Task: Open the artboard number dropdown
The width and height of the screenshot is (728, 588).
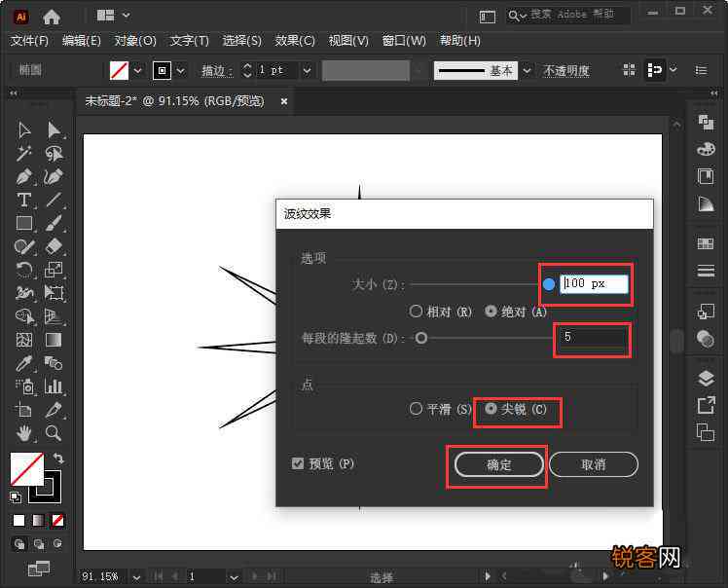Action: (x=234, y=577)
